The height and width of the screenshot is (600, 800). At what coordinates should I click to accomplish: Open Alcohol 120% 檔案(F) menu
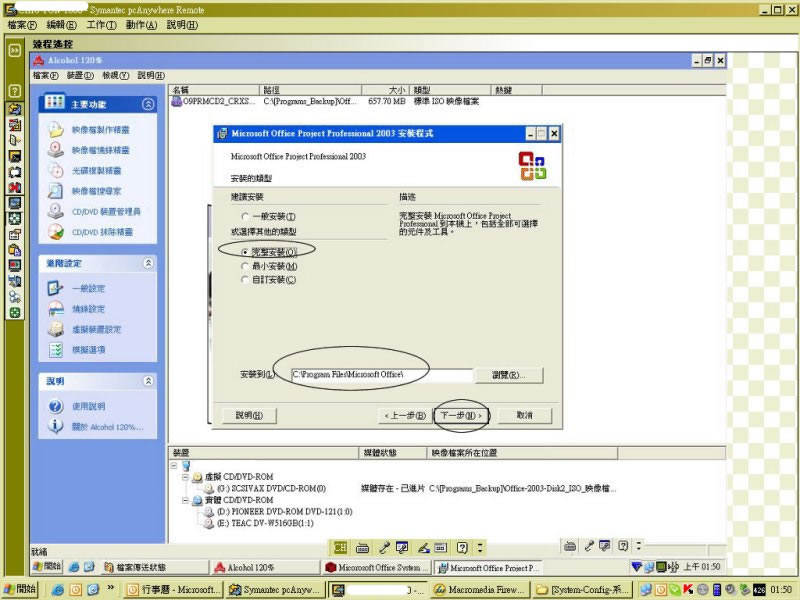tap(45, 76)
